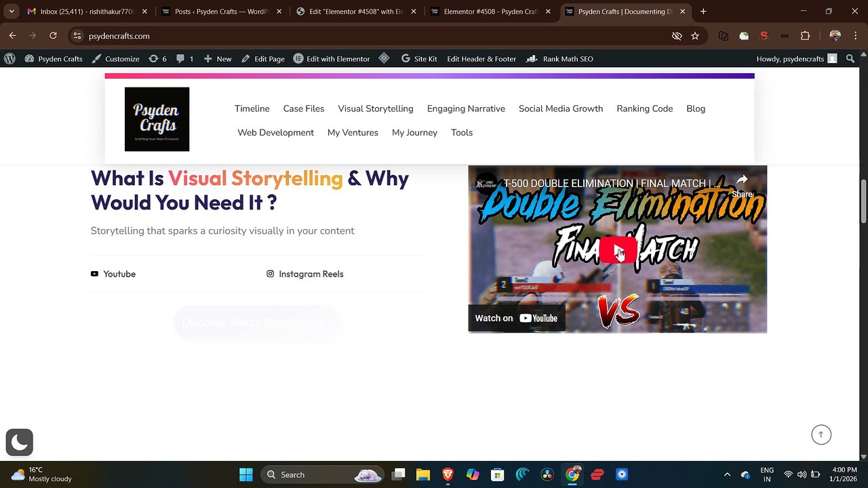This screenshot has height=488, width=868.
Task: Open the Psyden Crafts site dashboard link
Action: tap(54, 59)
